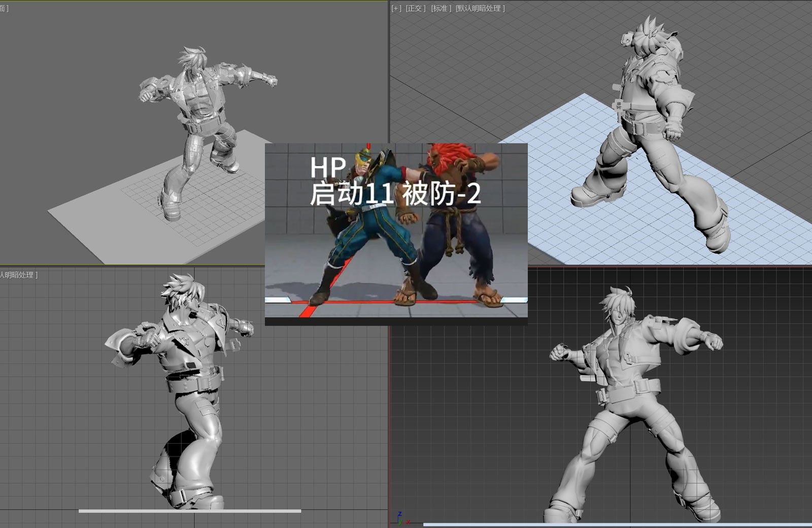Open the 标准 viewport quality menu

click(x=441, y=9)
